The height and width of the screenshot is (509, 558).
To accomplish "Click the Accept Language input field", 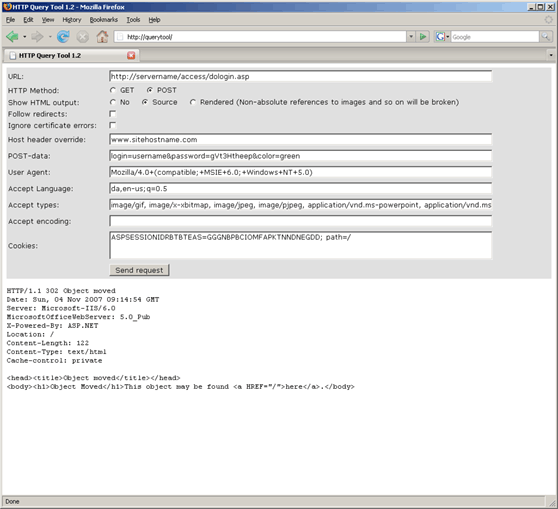I will (x=300, y=189).
